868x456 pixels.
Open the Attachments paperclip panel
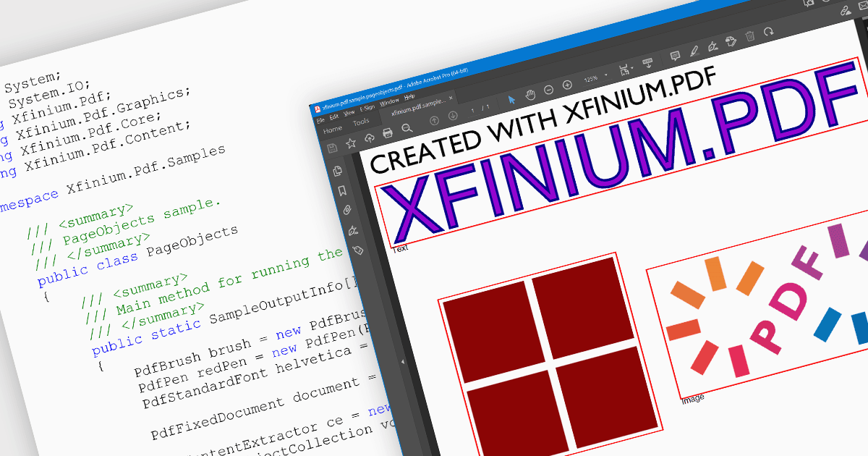point(347,211)
